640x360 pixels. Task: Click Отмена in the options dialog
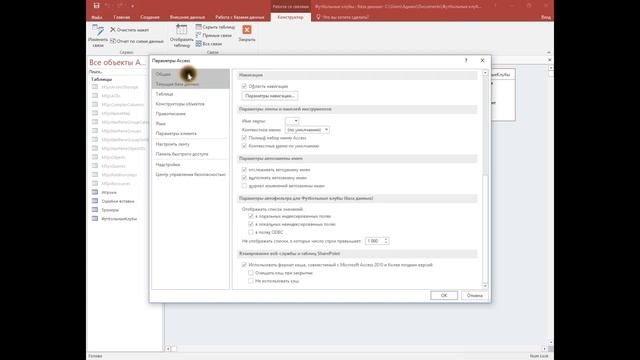(474, 295)
